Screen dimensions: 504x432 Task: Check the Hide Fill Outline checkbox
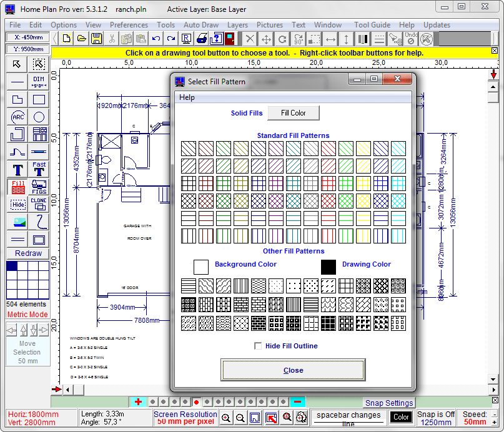(x=258, y=346)
